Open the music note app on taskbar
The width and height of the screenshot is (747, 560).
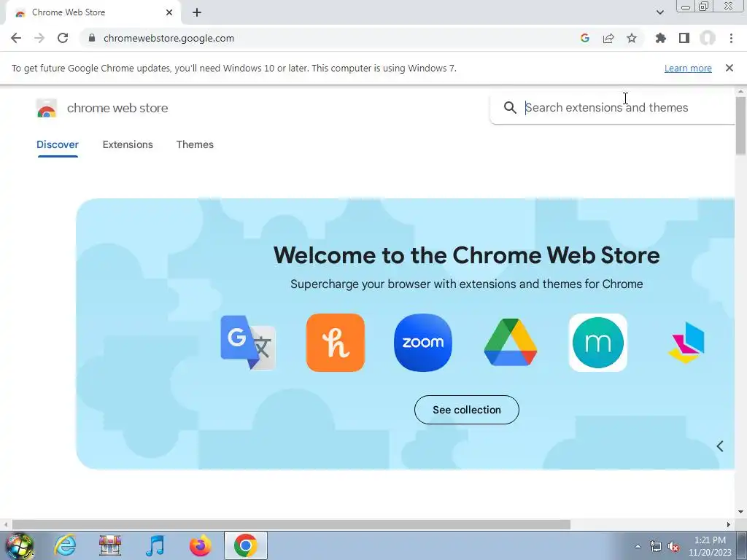155,545
